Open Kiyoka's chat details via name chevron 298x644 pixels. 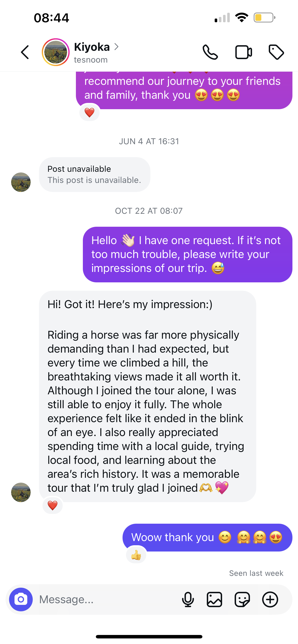point(116,47)
